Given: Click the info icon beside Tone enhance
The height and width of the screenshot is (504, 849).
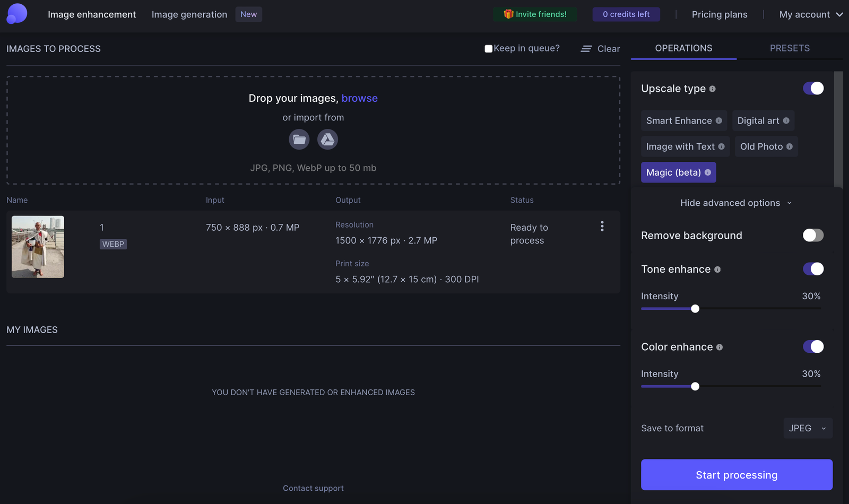Looking at the screenshot, I should click(717, 270).
